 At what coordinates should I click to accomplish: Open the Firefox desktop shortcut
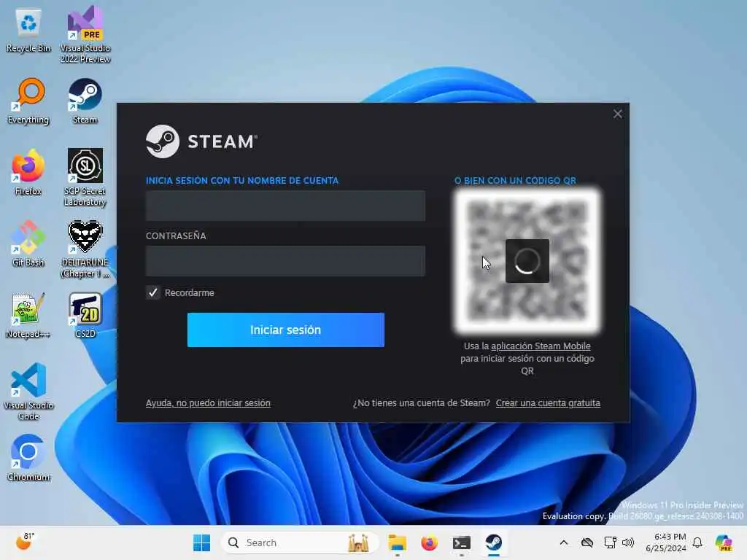point(28,172)
